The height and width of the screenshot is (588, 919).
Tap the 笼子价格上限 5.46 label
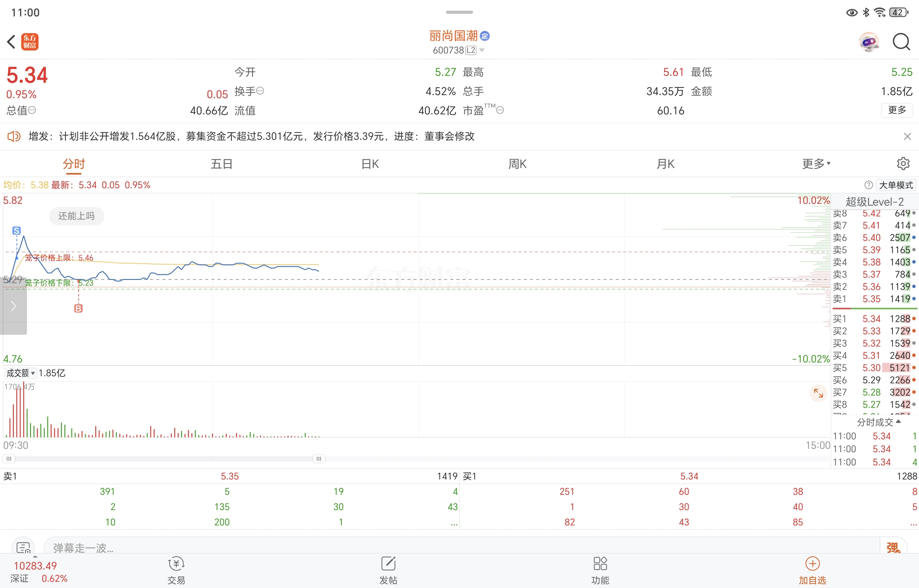59,258
